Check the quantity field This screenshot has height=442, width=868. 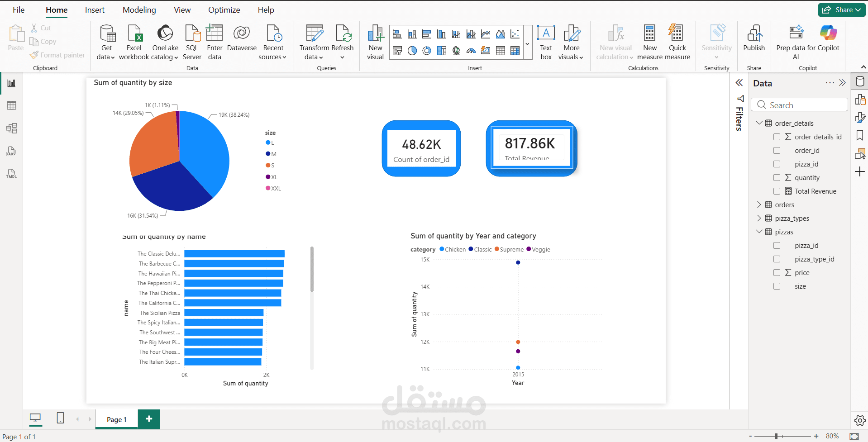point(777,178)
